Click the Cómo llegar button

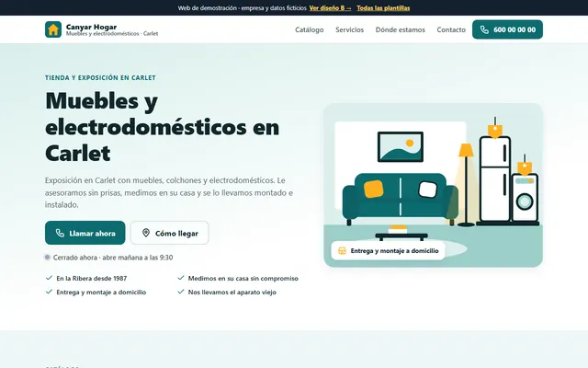point(169,233)
